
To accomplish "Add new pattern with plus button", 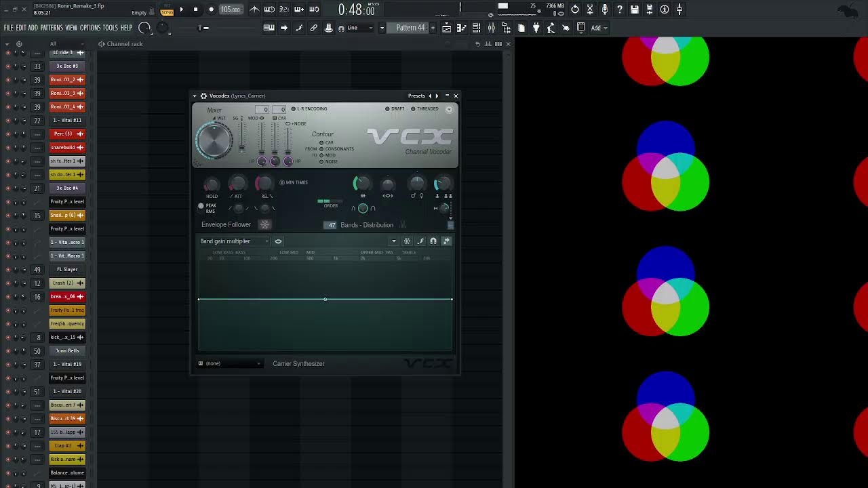I will 432,28.
